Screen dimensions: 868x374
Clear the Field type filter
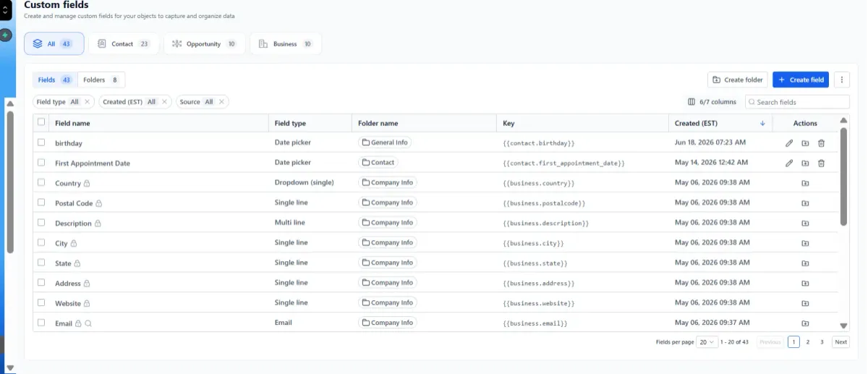click(87, 102)
